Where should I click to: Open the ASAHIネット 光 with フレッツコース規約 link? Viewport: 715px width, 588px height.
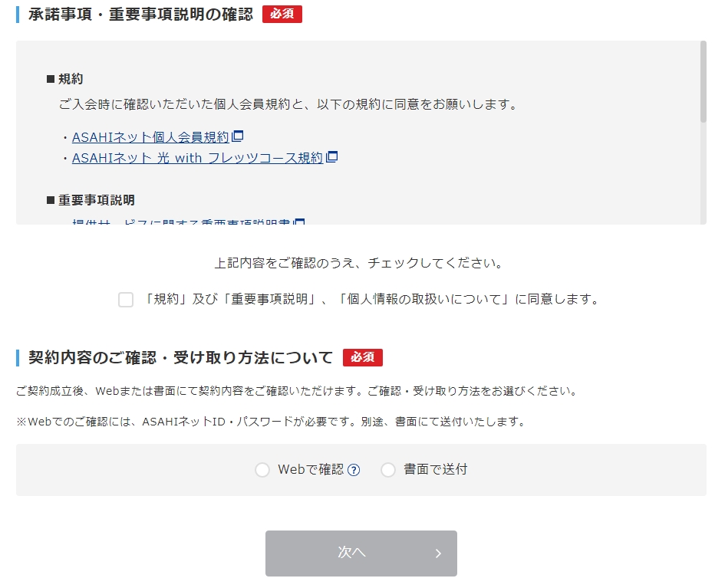197,158
